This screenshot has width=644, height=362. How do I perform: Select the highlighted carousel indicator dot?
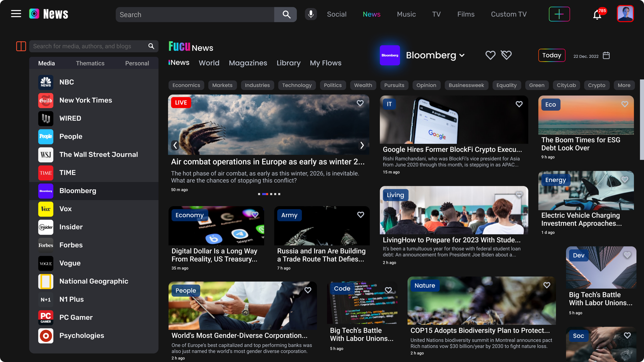point(265,194)
